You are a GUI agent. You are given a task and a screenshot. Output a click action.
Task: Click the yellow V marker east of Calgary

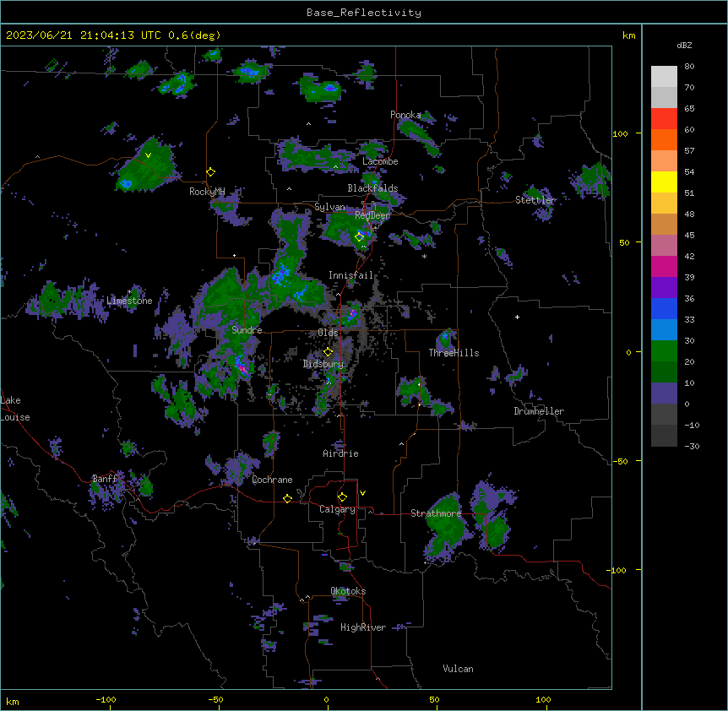(x=362, y=493)
